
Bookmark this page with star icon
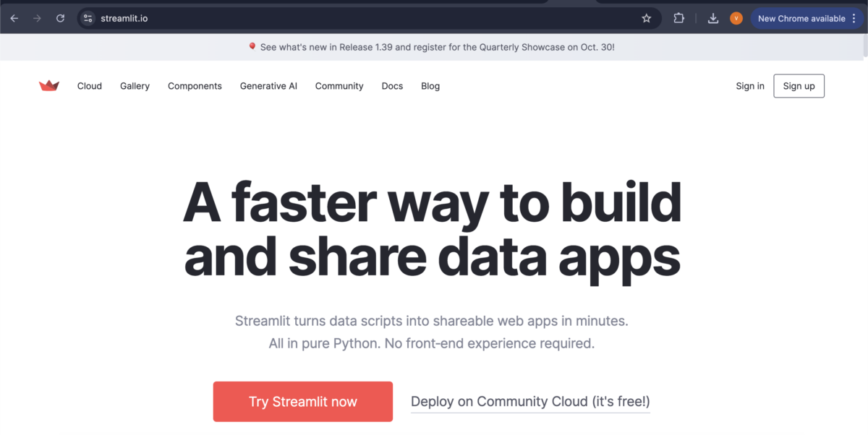pos(647,18)
